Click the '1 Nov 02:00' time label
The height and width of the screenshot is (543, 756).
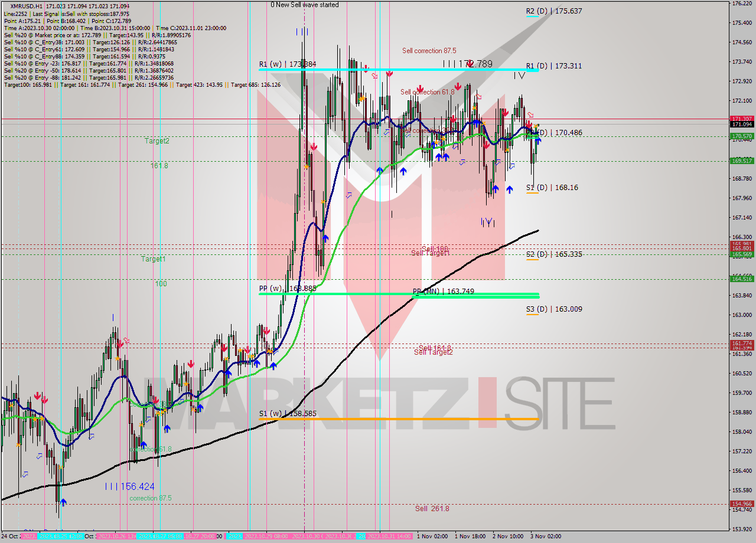pos(432,537)
